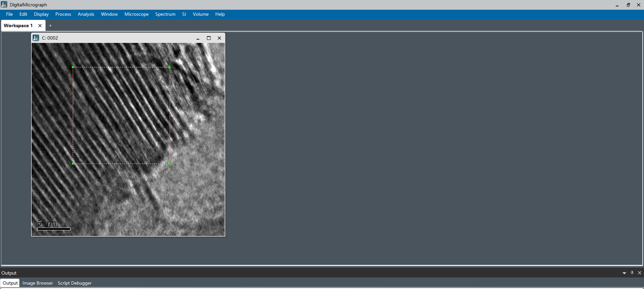Open the Process menu
The width and height of the screenshot is (644, 289).
point(63,14)
